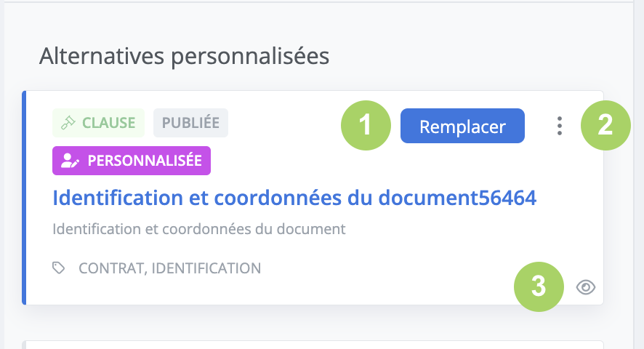Preview the clause with the eye icon
Image resolution: width=644 pixels, height=349 pixels.
click(x=585, y=287)
